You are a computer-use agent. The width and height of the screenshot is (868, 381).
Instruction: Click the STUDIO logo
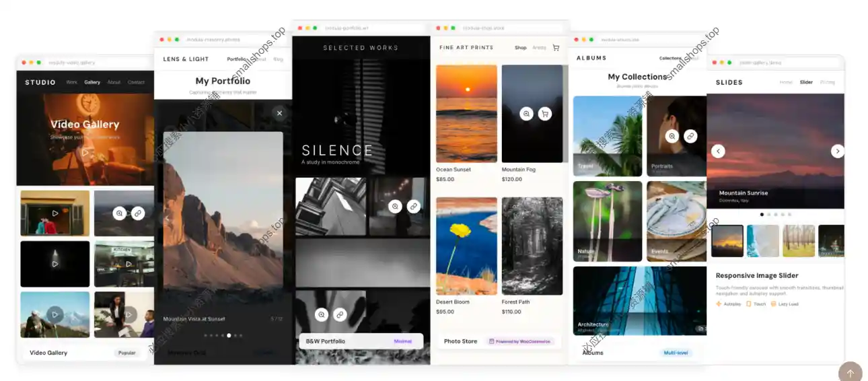click(40, 82)
